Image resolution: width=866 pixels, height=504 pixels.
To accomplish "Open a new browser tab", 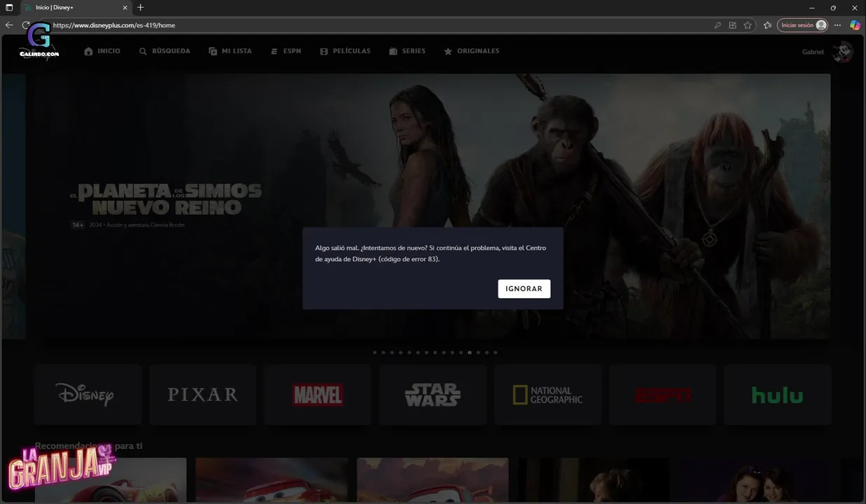I will pos(141,8).
